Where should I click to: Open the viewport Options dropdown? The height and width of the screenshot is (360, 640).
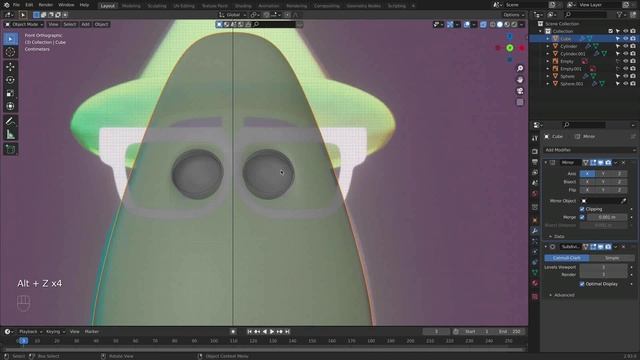513,15
